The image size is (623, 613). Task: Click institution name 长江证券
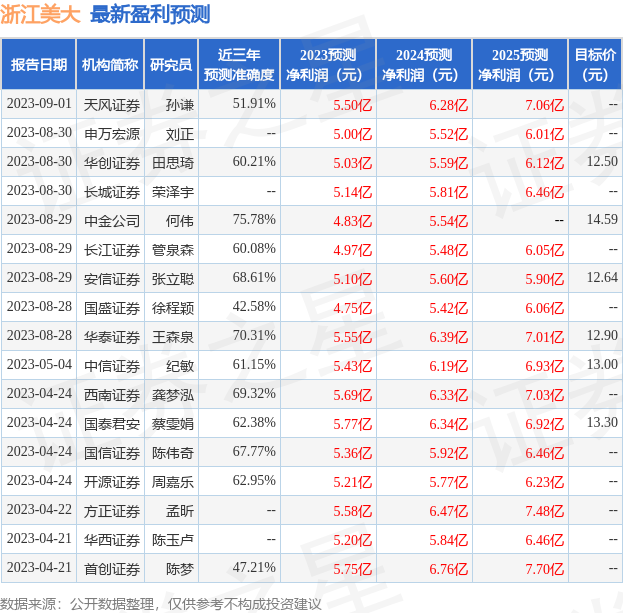point(112,250)
